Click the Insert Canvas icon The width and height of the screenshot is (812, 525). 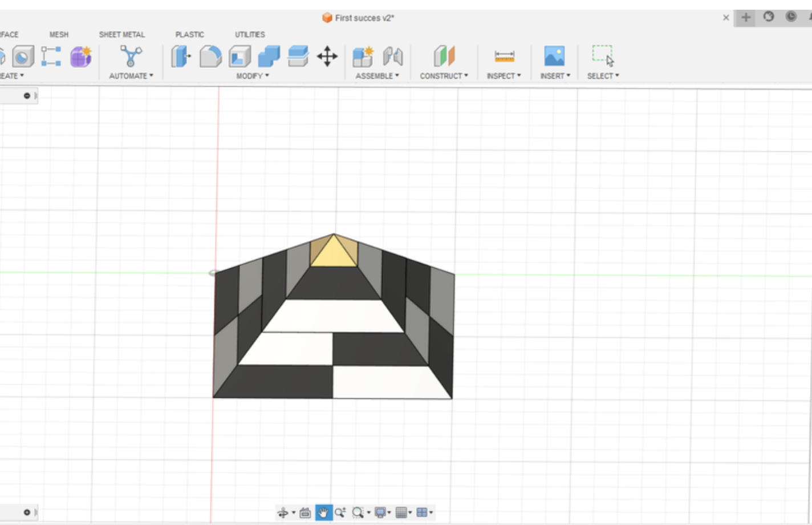pyautogui.click(x=554, y=57)
